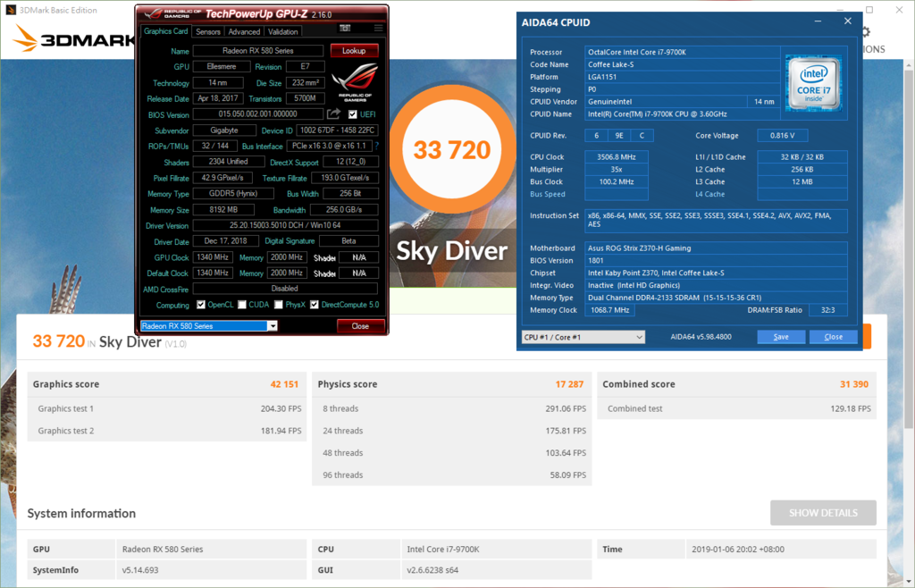The image size is (915, 588).
Task: Select the 24 threads physics row
Action: 451,431
